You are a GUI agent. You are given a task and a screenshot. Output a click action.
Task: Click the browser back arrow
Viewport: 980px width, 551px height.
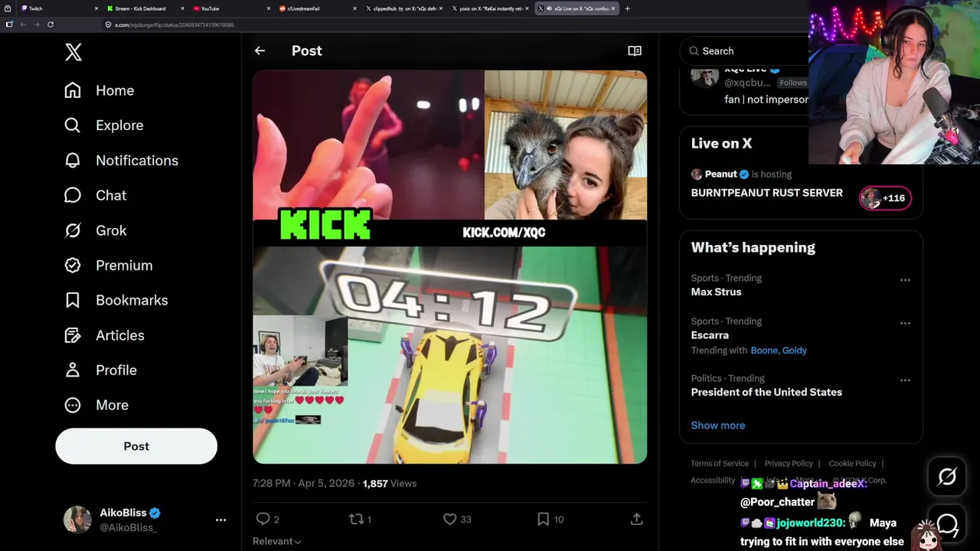pos(23,24)
